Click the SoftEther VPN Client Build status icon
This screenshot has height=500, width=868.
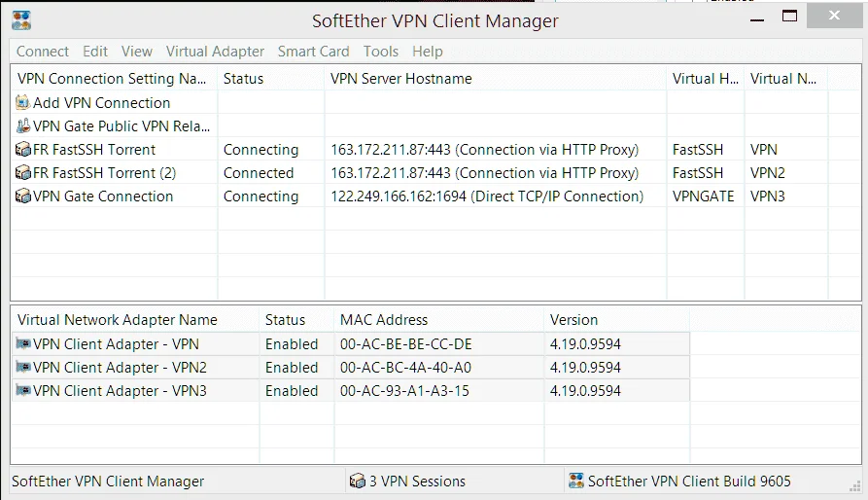576,481
